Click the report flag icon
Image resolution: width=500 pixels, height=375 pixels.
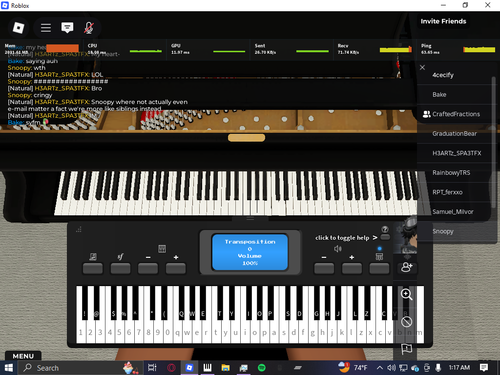click(x=406, y=349)
